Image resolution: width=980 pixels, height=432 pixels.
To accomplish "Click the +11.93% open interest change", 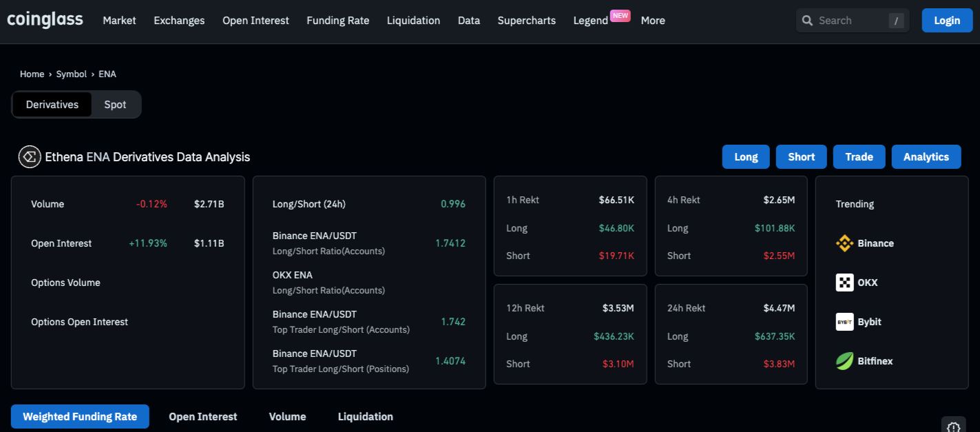I will (148, 243).
